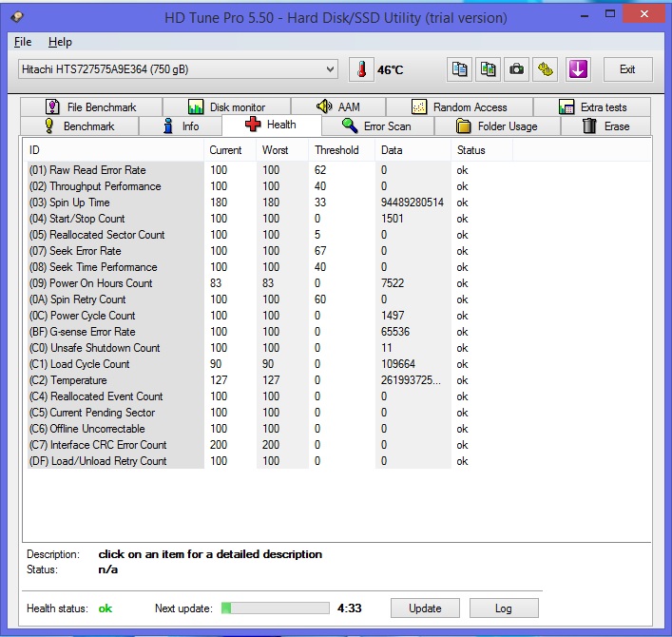This screenshot has width=672, height=637.
Task: Click the Threshold column header
Action: click(x=341, y=150)
